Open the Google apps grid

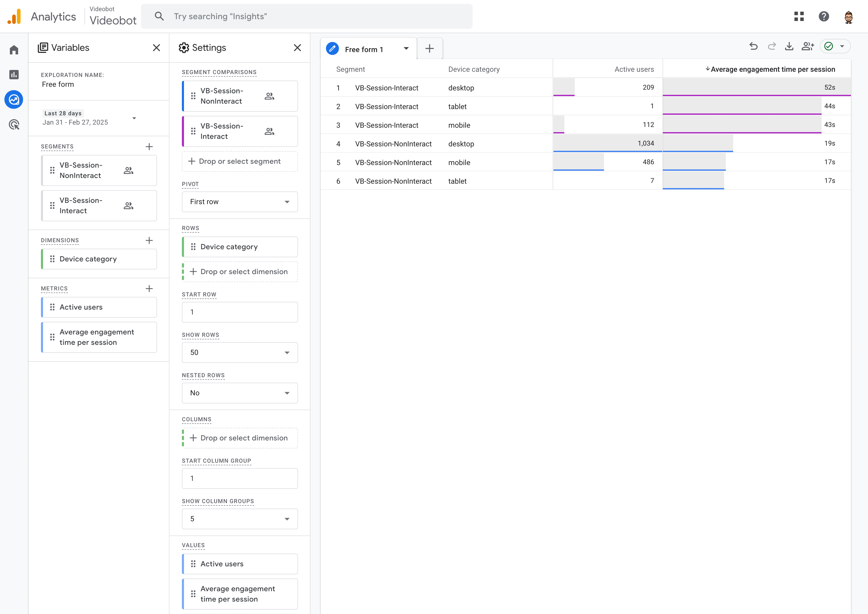(x=799, y=16)
